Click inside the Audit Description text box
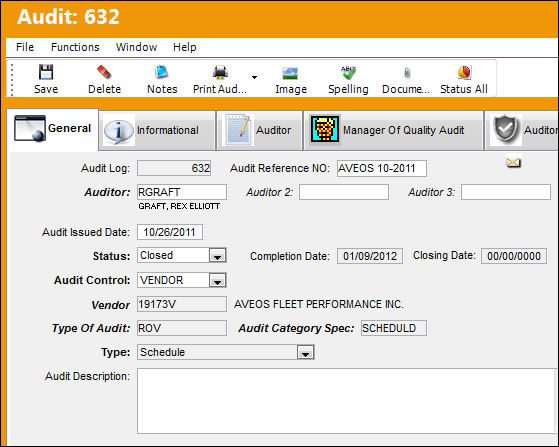 (x=347, y=401)
